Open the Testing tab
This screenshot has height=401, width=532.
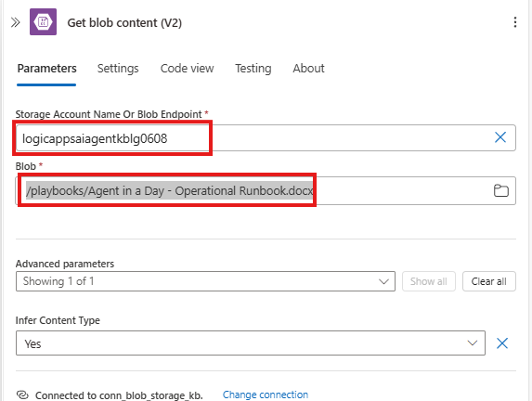click(x=253, y=69)
